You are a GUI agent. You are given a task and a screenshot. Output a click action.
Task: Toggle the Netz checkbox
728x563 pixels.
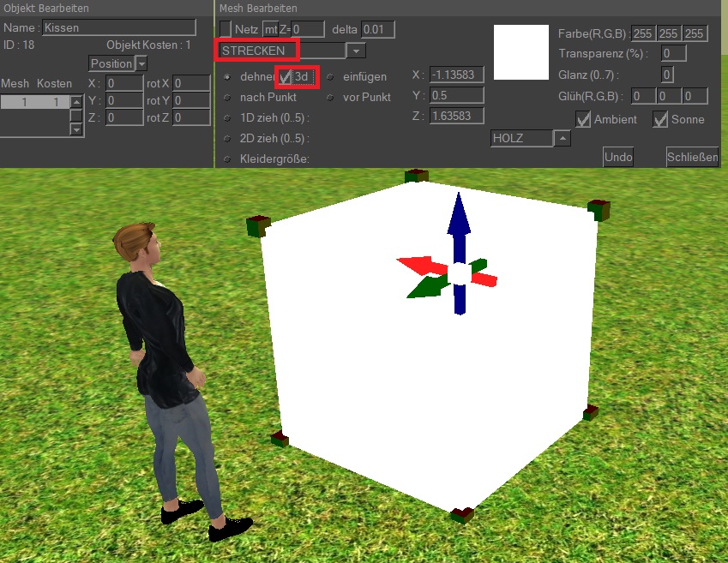(226, 29)
